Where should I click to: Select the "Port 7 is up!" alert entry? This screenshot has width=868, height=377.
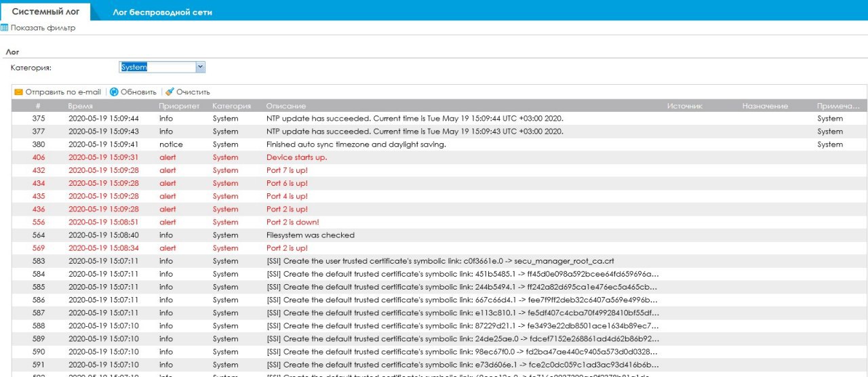tap(287, 170)
